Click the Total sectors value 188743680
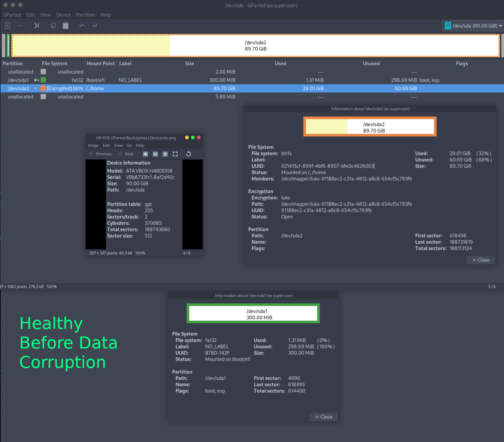The height and width of the screenshot is (442, 504). pos(157,229)
